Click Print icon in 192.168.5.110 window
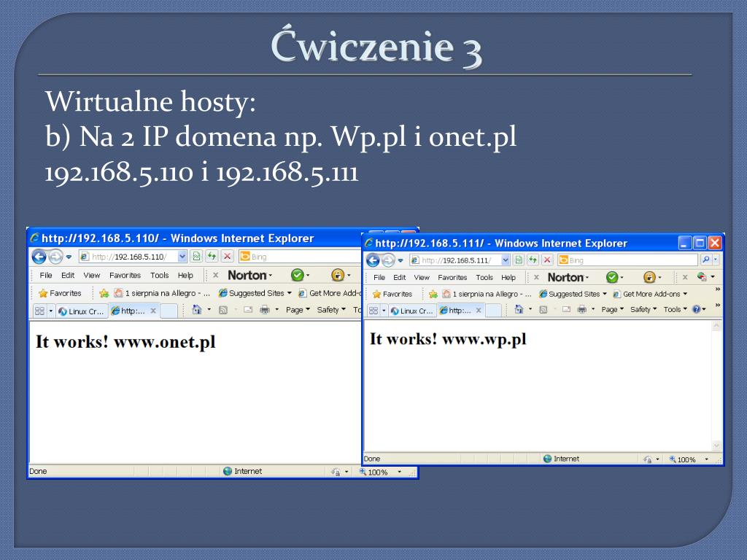The width and height of the screenshot is (747, 560). coord(265,309)
